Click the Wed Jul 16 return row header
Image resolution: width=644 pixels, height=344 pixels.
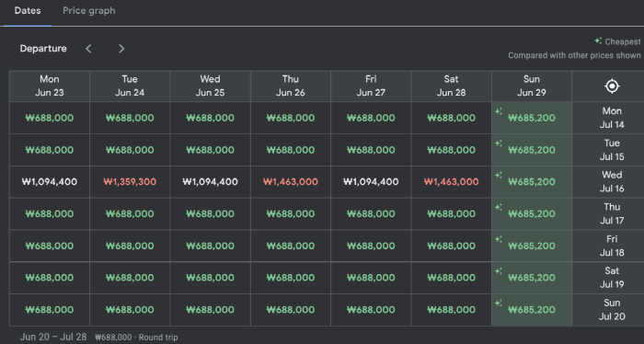click(612, 182)
